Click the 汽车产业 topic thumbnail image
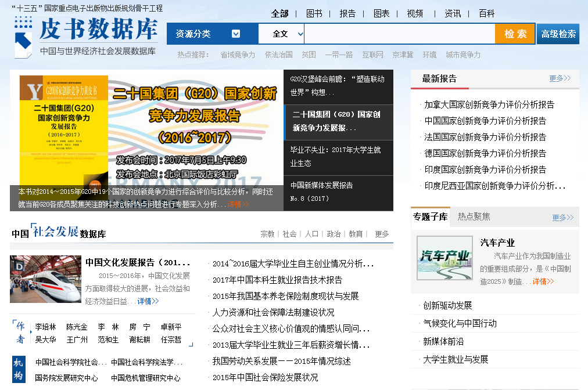Image resolution: width=588 pixels, height=390 pixels. point(443,258)
